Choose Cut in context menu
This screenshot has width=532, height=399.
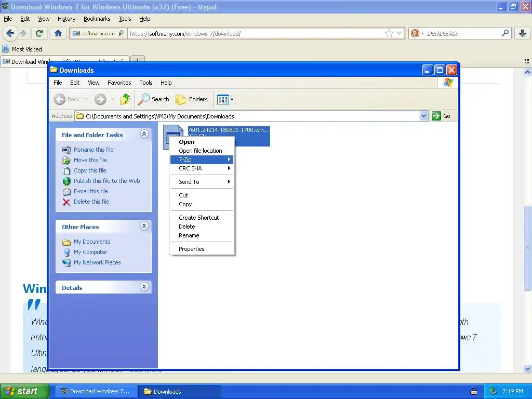tap(202, 195)
